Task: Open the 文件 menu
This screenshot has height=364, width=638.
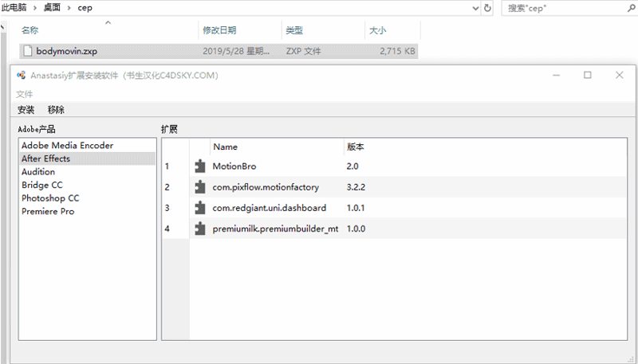Action: [25, 94]
